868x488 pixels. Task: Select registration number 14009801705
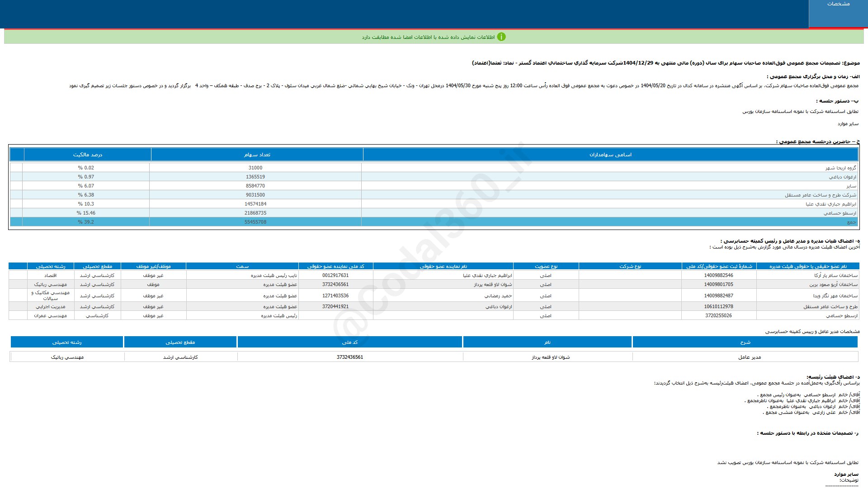[x=718, y=284]
